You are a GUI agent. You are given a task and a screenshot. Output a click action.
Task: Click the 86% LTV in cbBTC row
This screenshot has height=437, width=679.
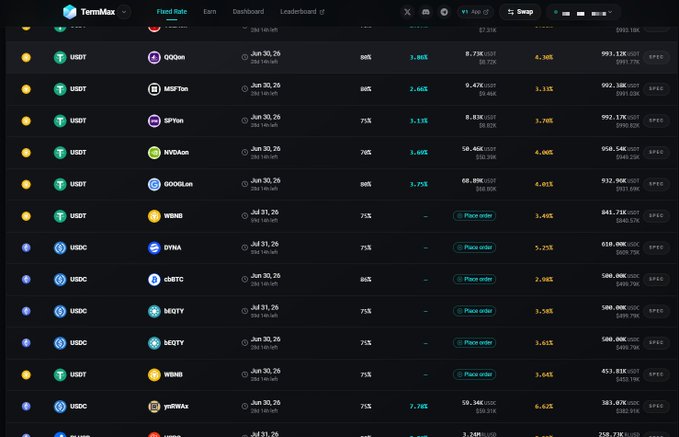pos(365,279)
